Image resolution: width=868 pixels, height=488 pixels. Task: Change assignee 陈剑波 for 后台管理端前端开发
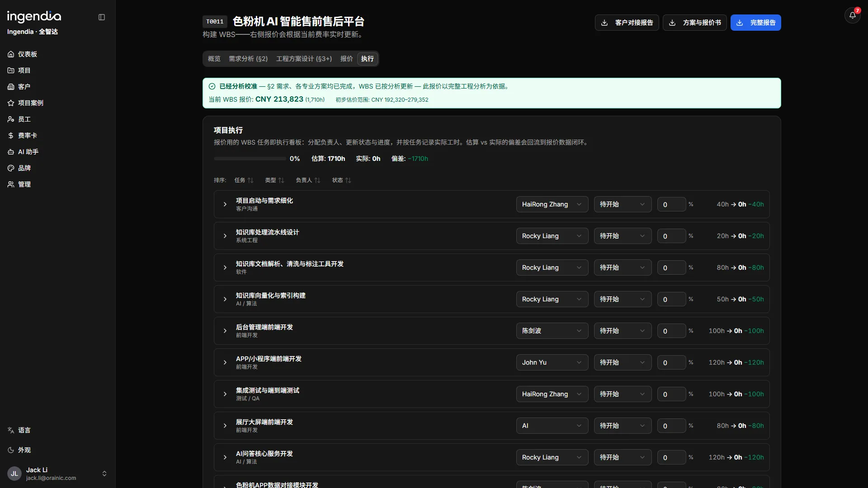click(552, 331)
